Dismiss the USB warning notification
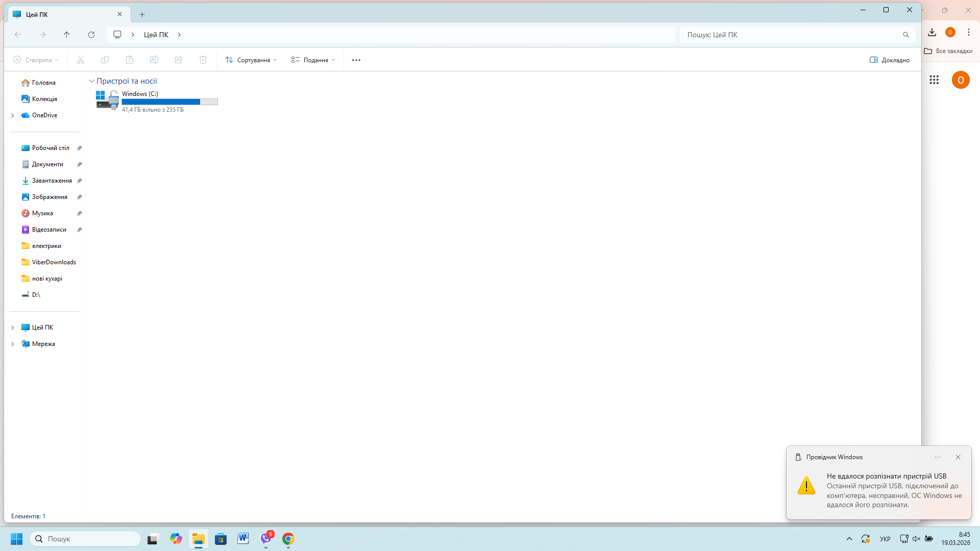Viewport: 980px width, 551px height. coord(958,457)
